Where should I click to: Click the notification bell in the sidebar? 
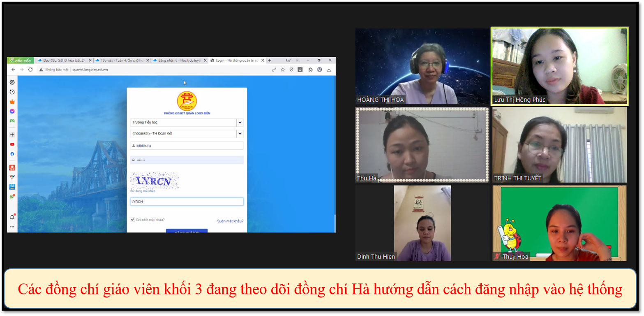(12, 217)
